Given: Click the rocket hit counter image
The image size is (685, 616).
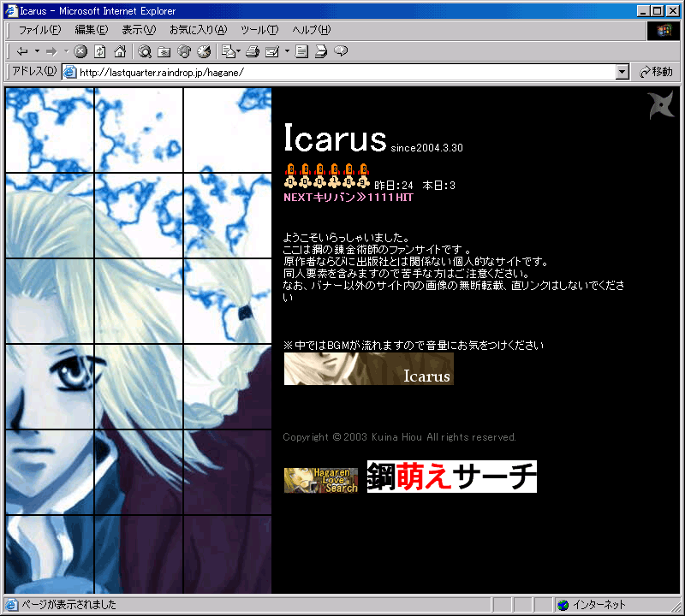Looking at the screenshot, I should tap(327, 175).
